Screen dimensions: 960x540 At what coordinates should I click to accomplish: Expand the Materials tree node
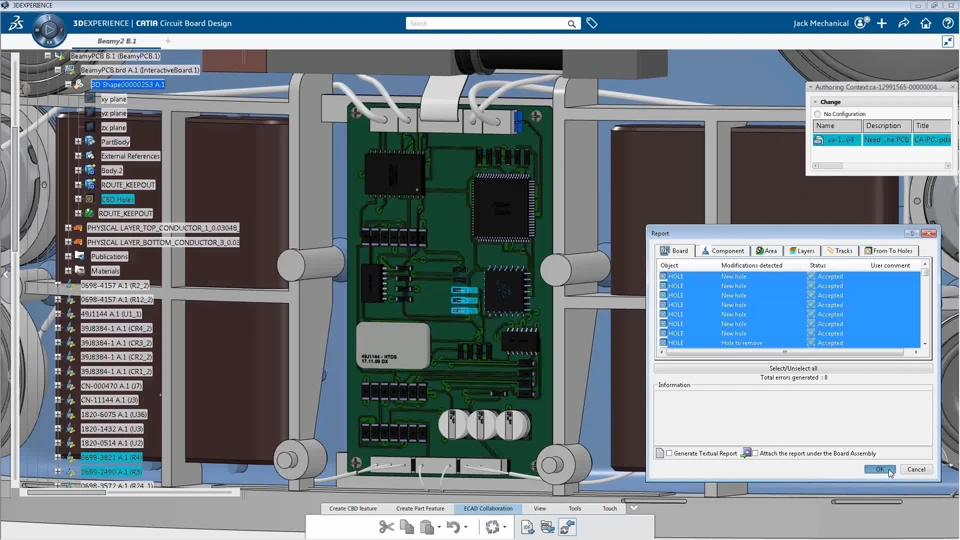click(x=68, y=271)
